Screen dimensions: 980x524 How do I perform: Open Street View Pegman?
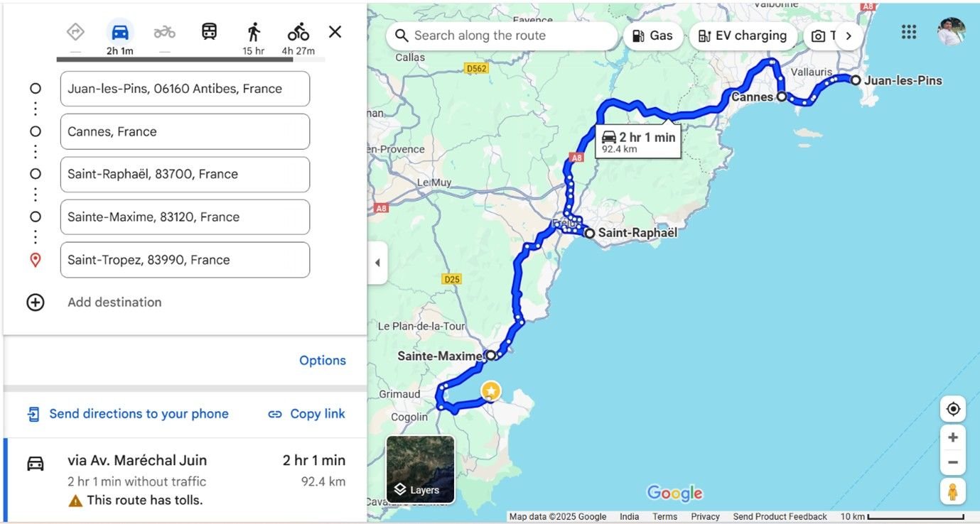953,491
